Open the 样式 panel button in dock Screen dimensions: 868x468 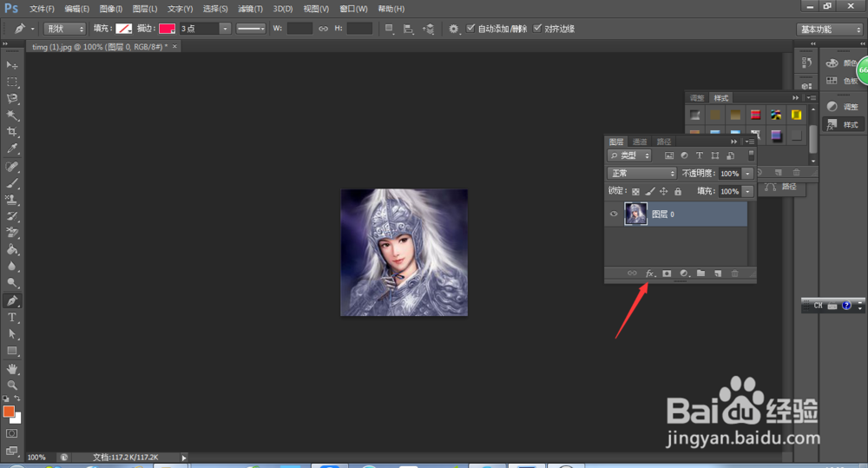843,125
